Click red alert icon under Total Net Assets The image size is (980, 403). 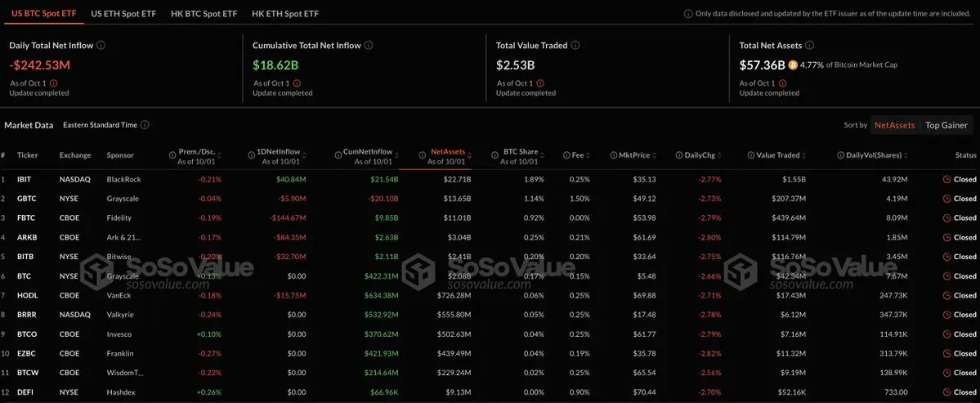(782, 83)
